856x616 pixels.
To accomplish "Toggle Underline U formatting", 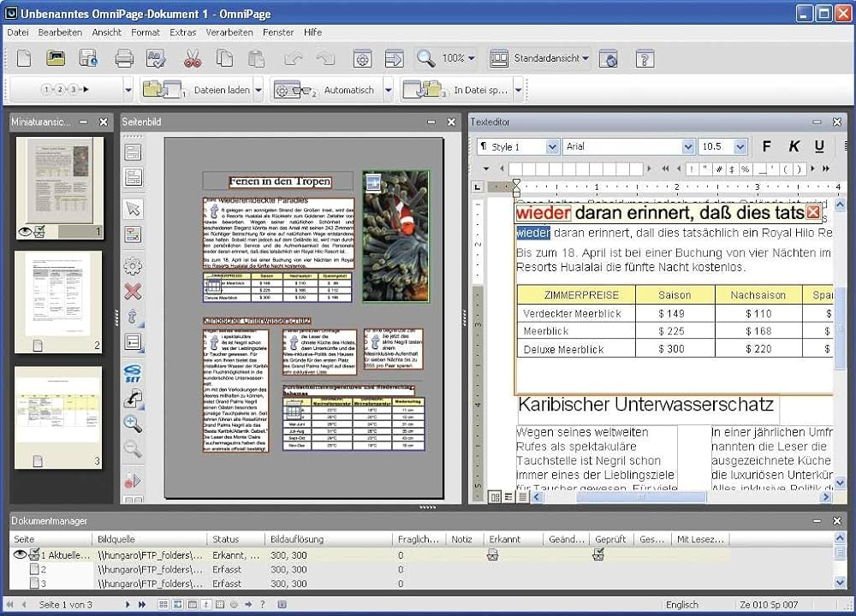I will [819, 146].
